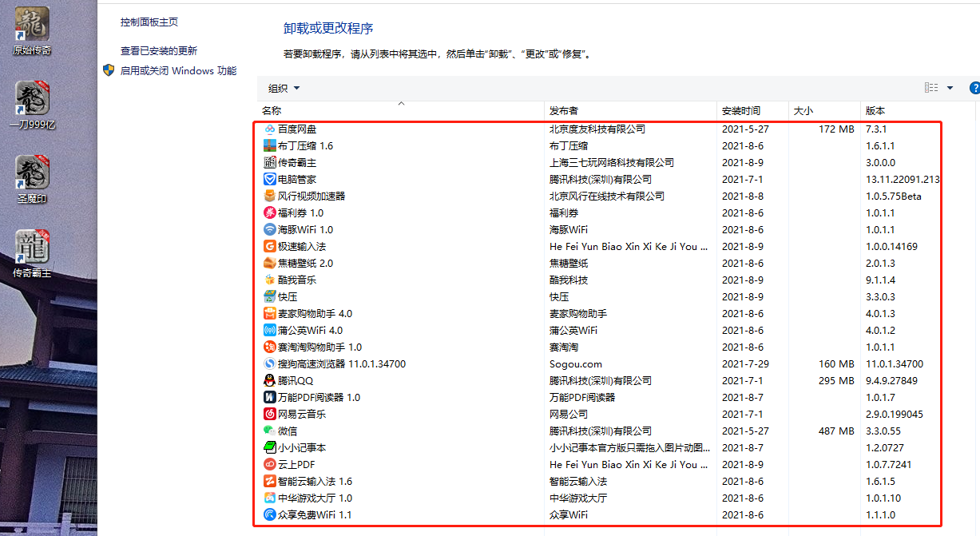Click the help question mark icon
980x536 pixels.
(974, 88)
